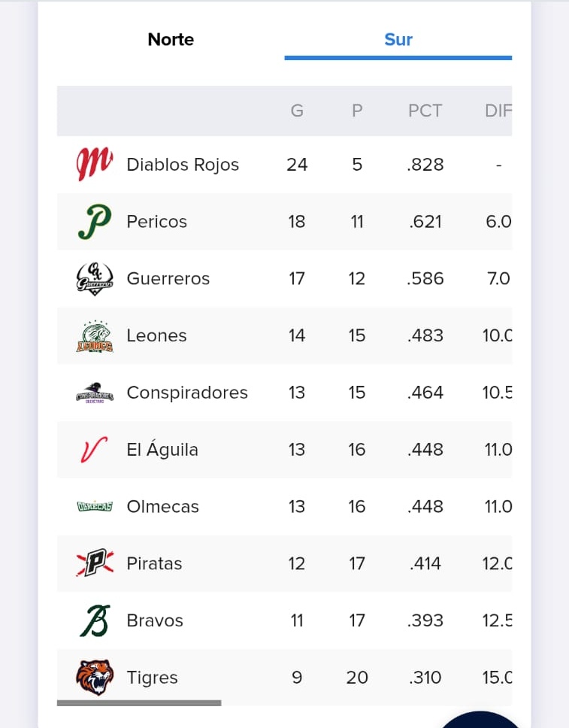Screen dimensions: 569x728
Task: Click the Piratas P logo
Action: tap(95, 563)
